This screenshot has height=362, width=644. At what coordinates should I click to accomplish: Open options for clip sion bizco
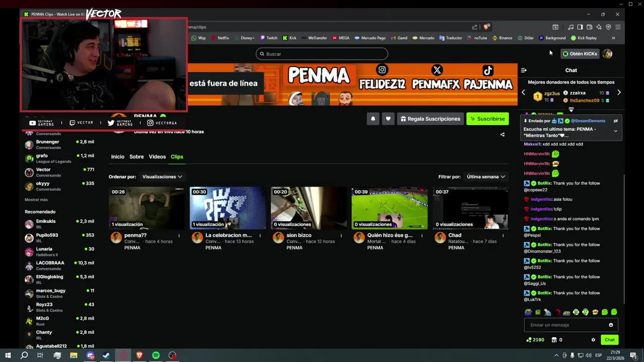point(341,235)
